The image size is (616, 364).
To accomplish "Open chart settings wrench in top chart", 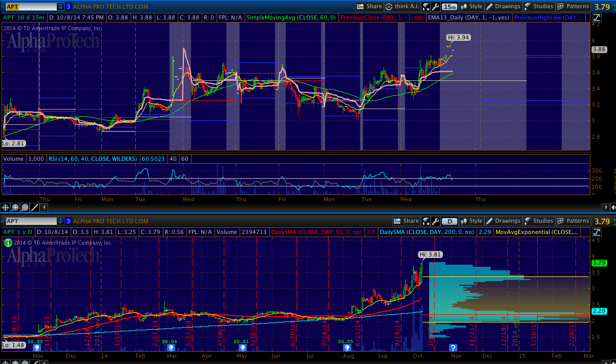I will [436, 7].
